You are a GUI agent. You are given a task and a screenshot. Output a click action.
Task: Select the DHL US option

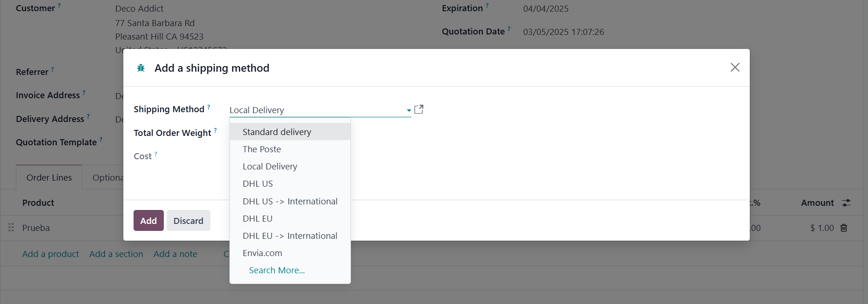[x=257, y=183]
